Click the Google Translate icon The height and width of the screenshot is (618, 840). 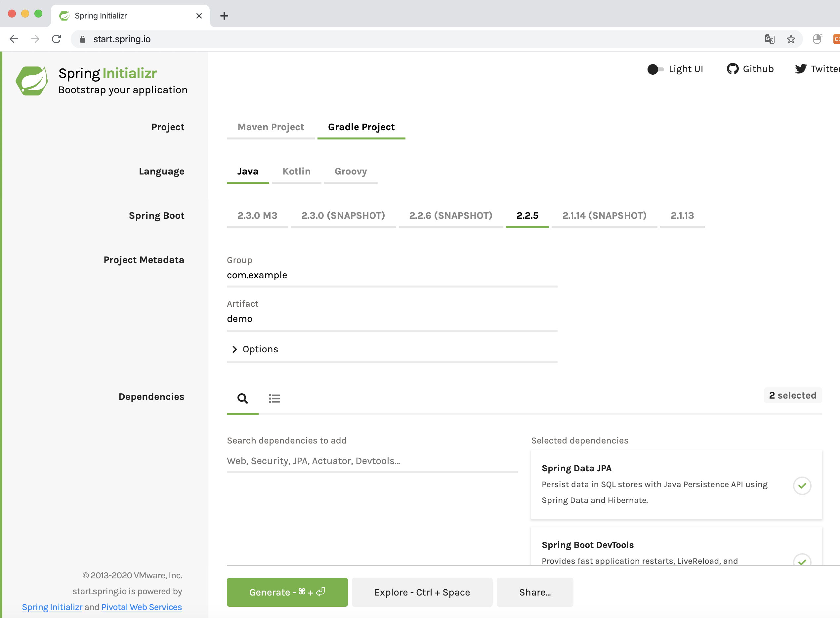pos(769,39)
